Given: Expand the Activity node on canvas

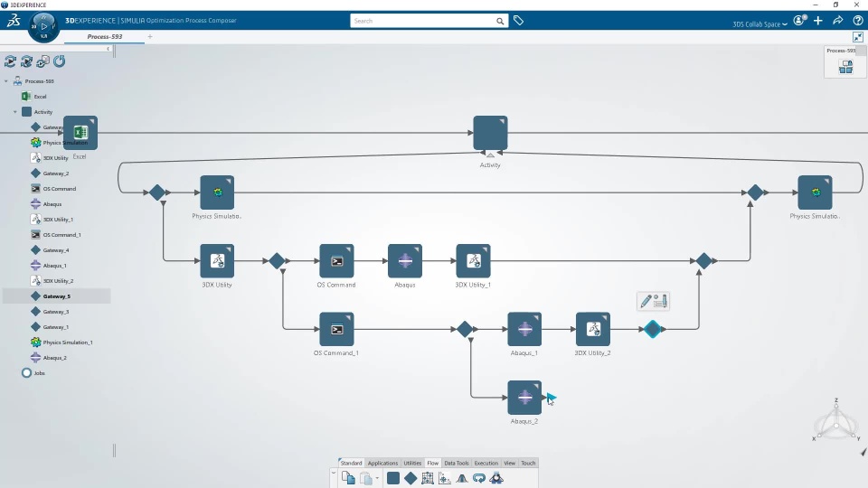Looking at the screenshot, I should coord(490,155).
